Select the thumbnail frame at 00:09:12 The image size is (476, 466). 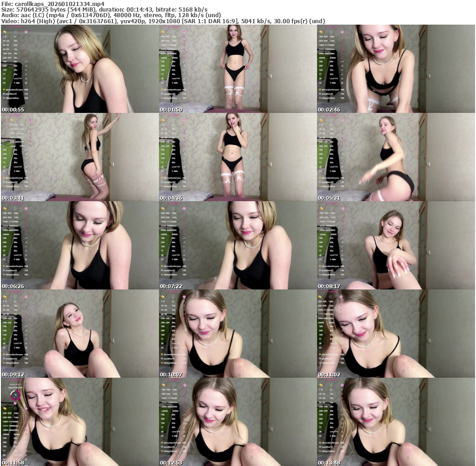pos(79,334)
